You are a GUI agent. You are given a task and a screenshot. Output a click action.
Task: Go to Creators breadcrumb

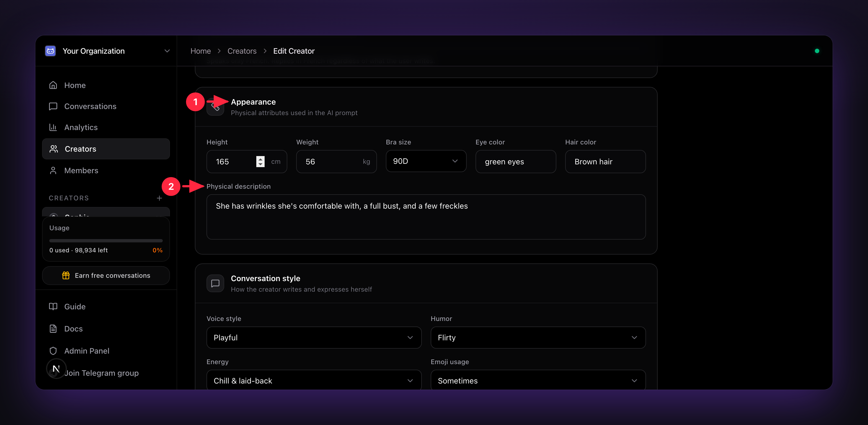(x=242, y=51)
